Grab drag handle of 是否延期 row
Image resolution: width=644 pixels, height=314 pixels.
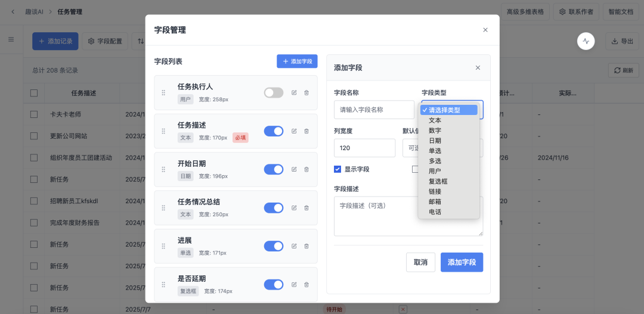click(163, 284)
